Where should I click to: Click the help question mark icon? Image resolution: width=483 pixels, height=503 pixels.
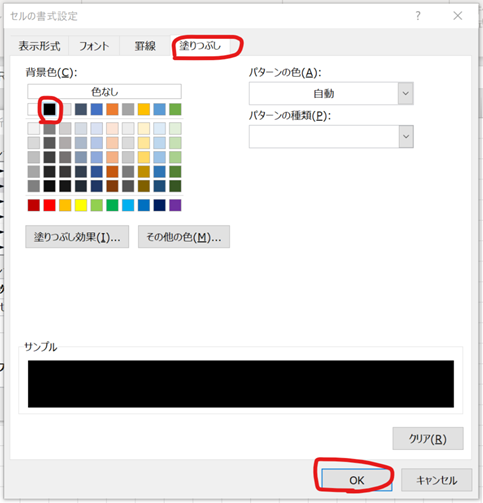pyautogui.click(x=418, y=16)
